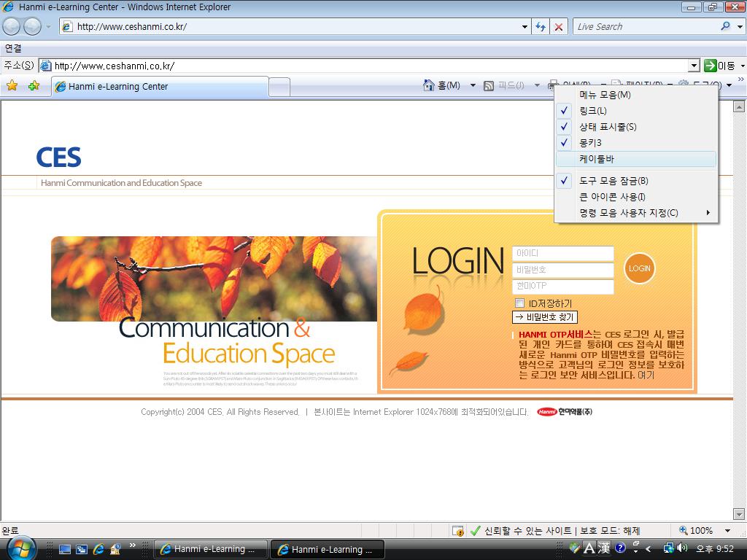Click the volume speaker tray icon

[x=682, y=548]
